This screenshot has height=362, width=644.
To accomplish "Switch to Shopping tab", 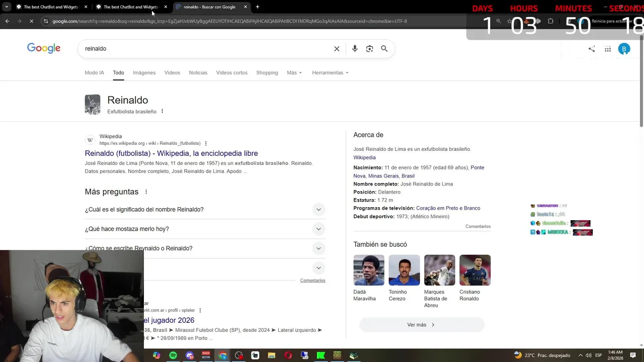I will point(267,73).
